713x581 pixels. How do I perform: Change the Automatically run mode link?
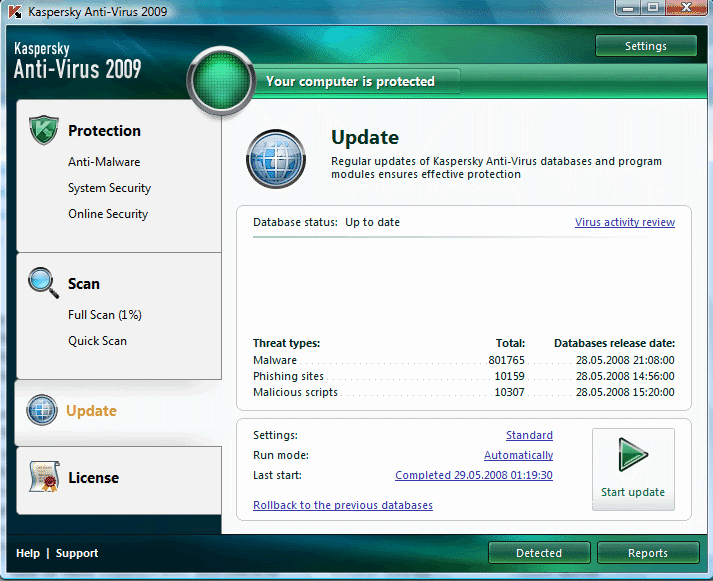[518, 455]
